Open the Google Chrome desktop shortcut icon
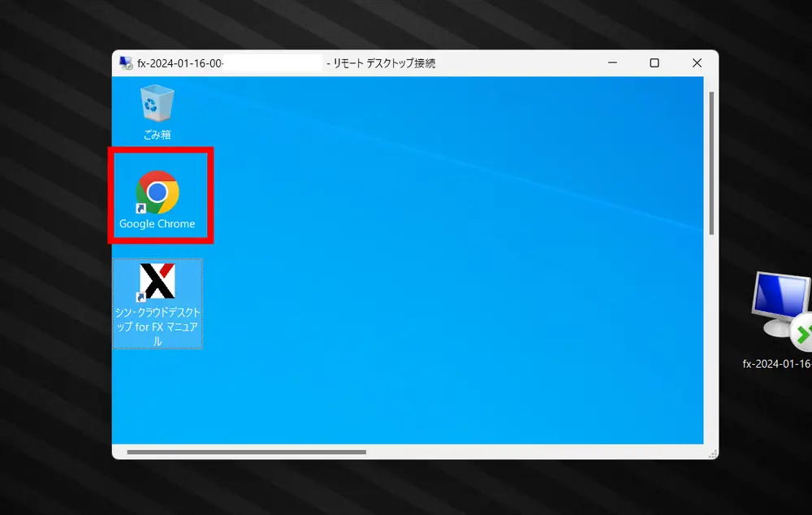This screenshot has height=515, width=812. [158, 192]
